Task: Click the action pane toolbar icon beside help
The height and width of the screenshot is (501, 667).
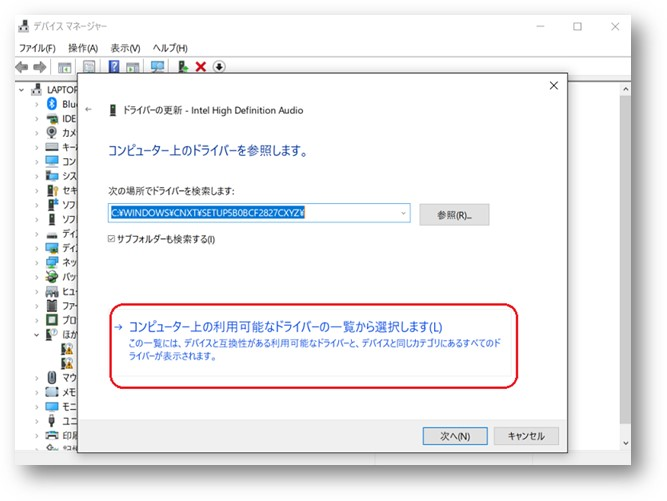Action: (133, 67)
